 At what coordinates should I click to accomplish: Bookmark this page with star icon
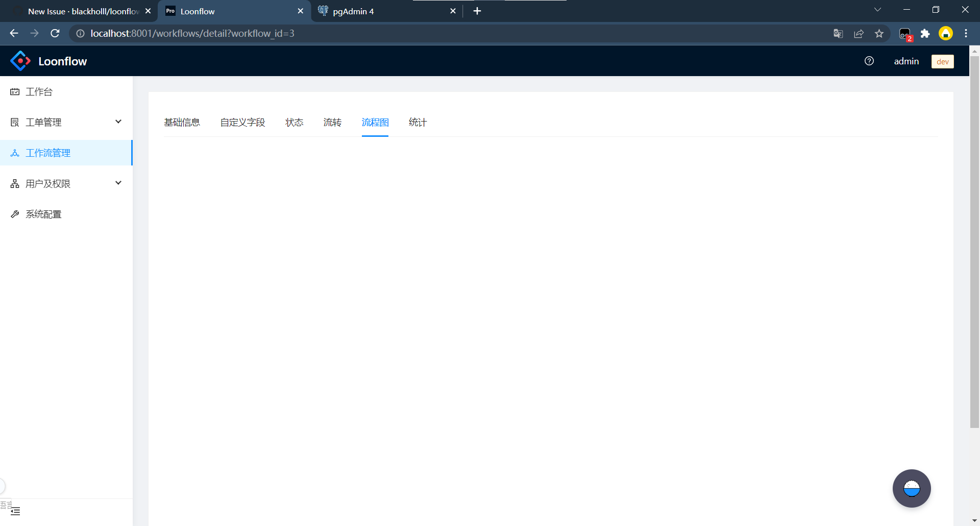[x=879, y=34]
